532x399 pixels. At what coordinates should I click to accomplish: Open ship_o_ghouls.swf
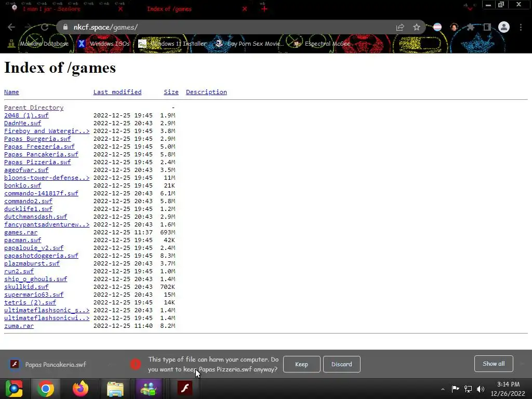tap(36, 279)
